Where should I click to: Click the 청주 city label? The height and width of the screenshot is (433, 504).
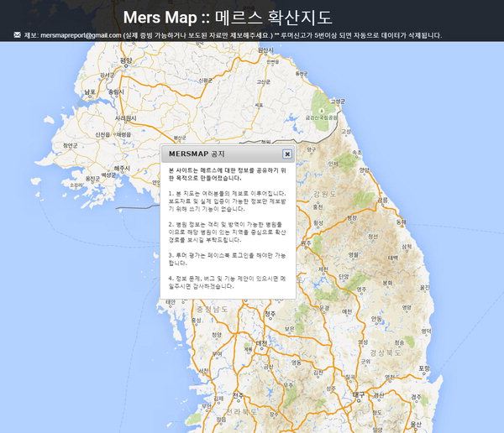pyautogui.click(x=270, y=314)
